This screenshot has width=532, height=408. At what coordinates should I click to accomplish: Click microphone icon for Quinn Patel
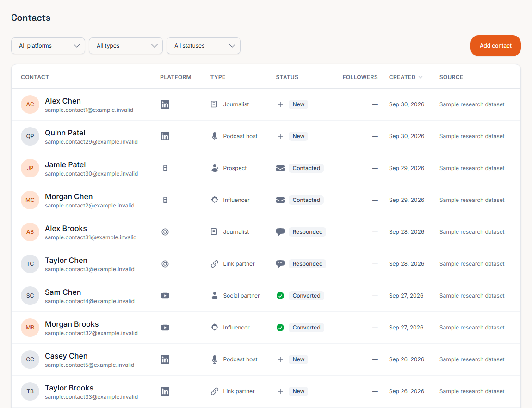point(215,136)
